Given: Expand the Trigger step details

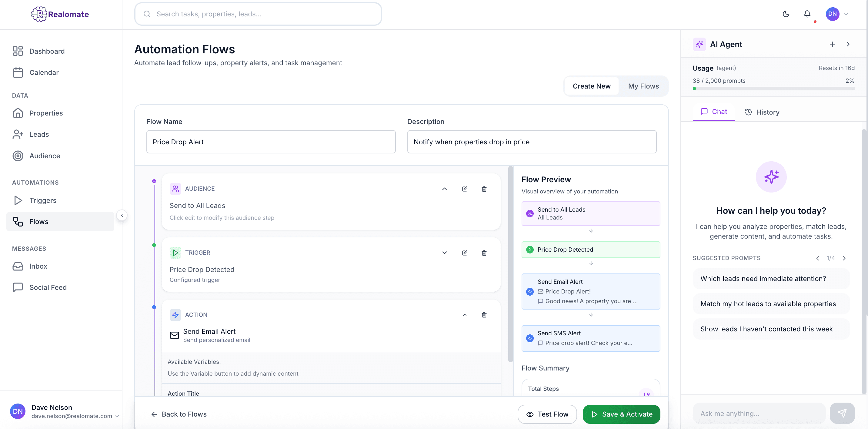Looking at the screenshot, I should [x=444, y=253].
